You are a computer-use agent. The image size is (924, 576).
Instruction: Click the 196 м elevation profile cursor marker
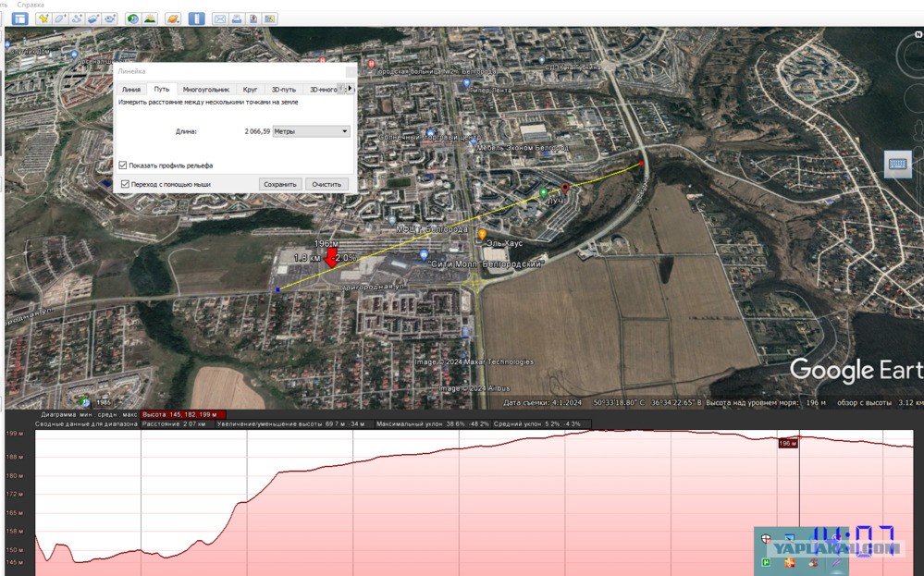coord(788,444)
